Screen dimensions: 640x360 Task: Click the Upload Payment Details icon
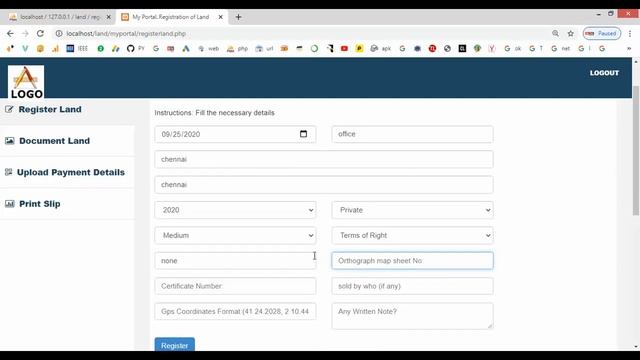(x=9, y=172)
